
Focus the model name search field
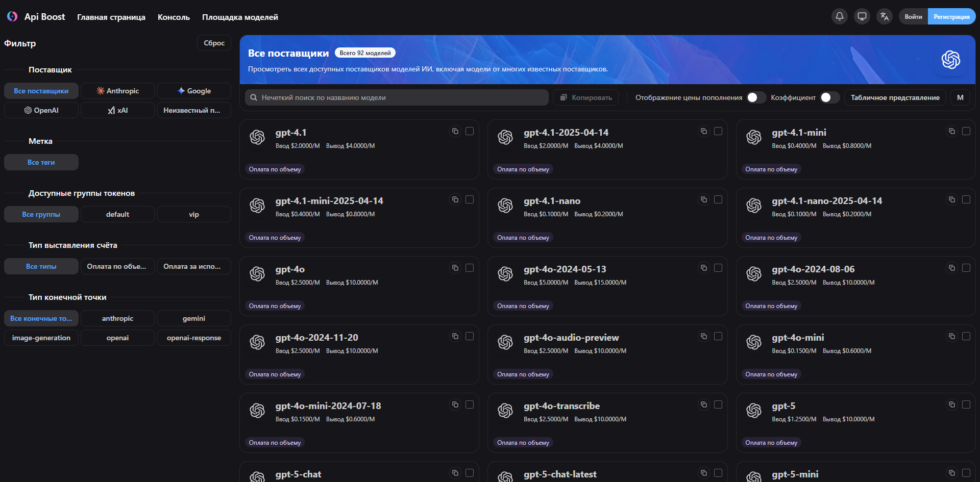tap(397, 97)
